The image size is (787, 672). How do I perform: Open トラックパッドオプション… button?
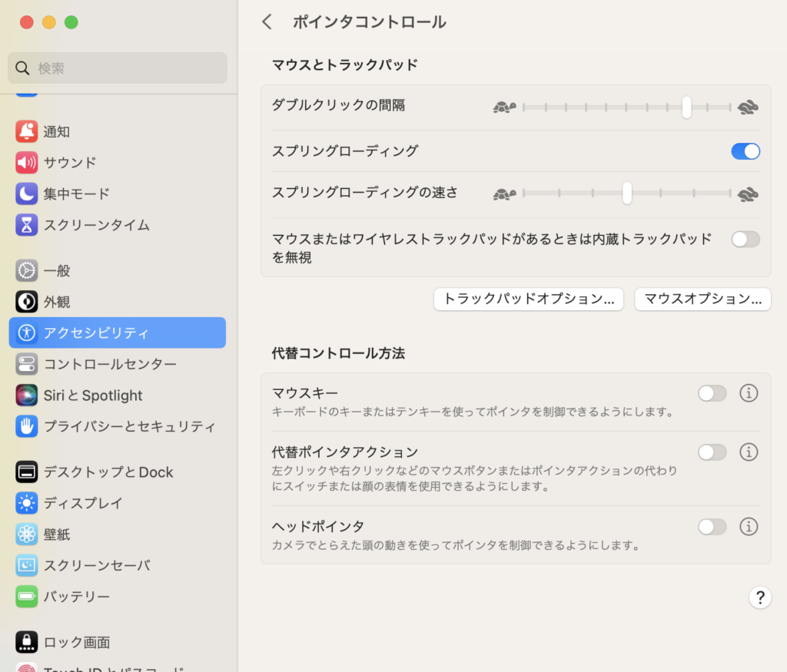pyautogui.click(x=528, y=299)
